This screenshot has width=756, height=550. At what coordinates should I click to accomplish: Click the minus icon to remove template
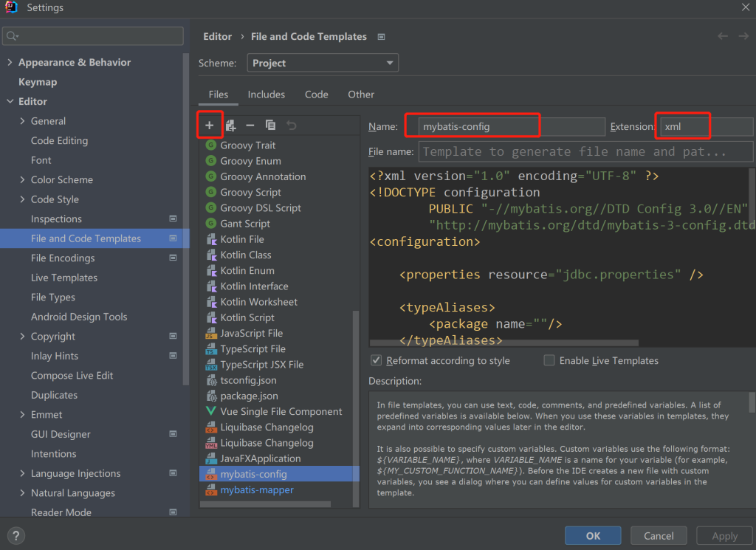[x=250, y=126]
